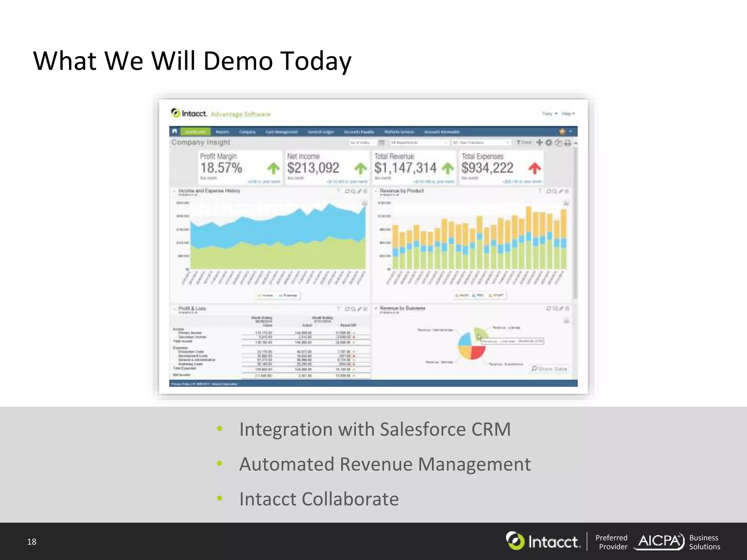This screenshot has height=560, width=747.
Task: Click the add component plus icon
Action: (539, 143)
